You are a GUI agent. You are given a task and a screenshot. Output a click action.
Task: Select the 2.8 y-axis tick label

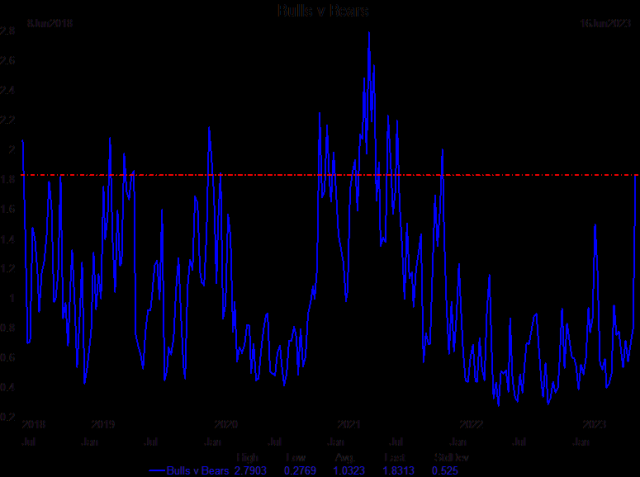[x=7, y=32]
